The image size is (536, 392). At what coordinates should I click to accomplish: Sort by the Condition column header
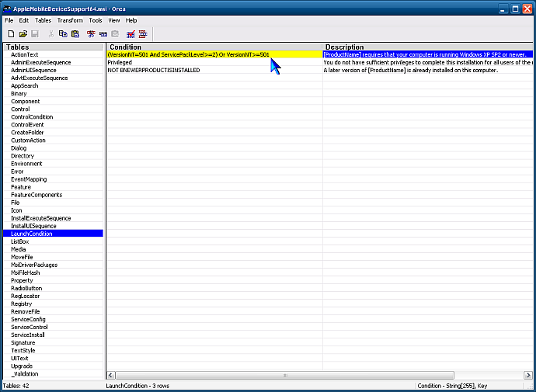point(214,47)
